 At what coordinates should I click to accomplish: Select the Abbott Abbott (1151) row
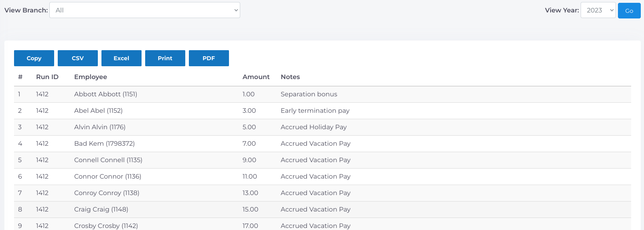click(105, 94)
